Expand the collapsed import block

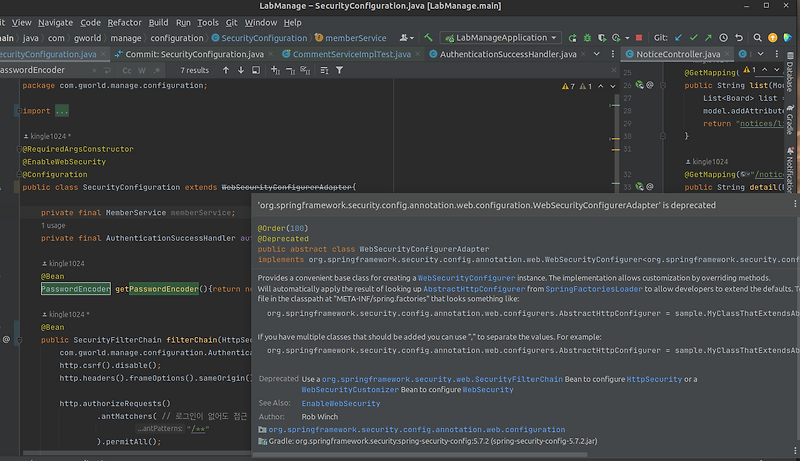pyautogui.click(x=62, y=111)
